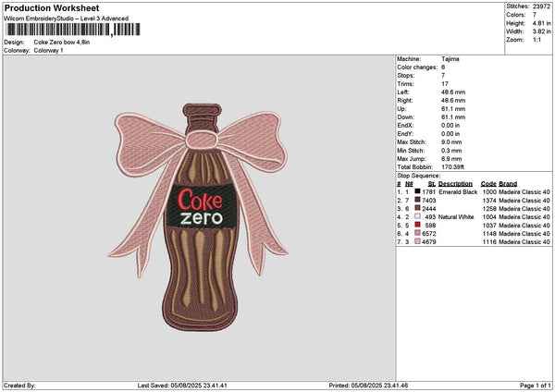Select the Max Stitch value 9.0 mm
555x392 pixels.
(451, 142)
